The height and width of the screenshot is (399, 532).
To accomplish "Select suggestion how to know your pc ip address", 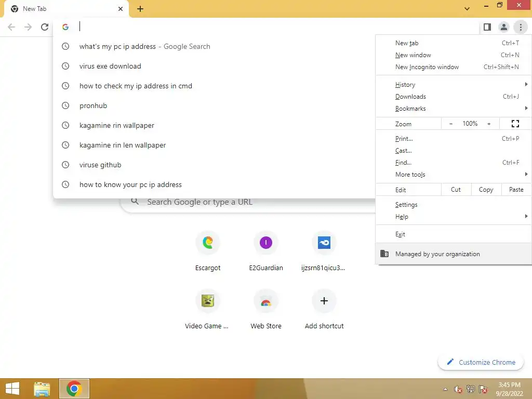I will pyautogui.click(x=214, y=184).
